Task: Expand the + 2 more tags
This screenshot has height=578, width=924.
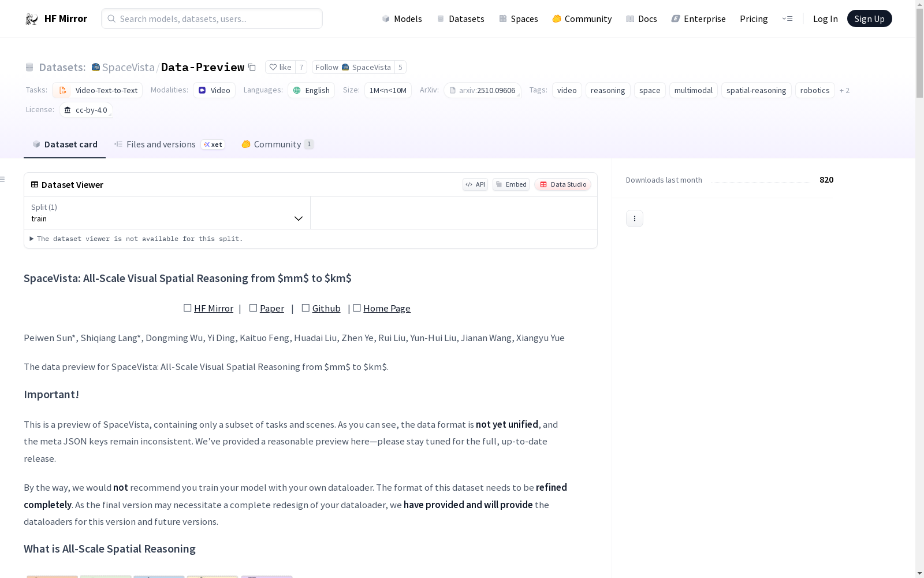Action: 844,90
